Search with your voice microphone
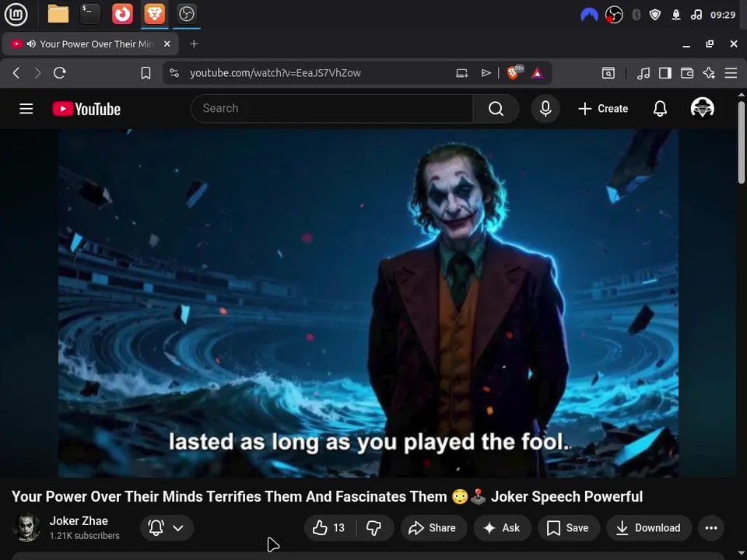747x560 pixels. pyautogui.click(x=545, y=109)
